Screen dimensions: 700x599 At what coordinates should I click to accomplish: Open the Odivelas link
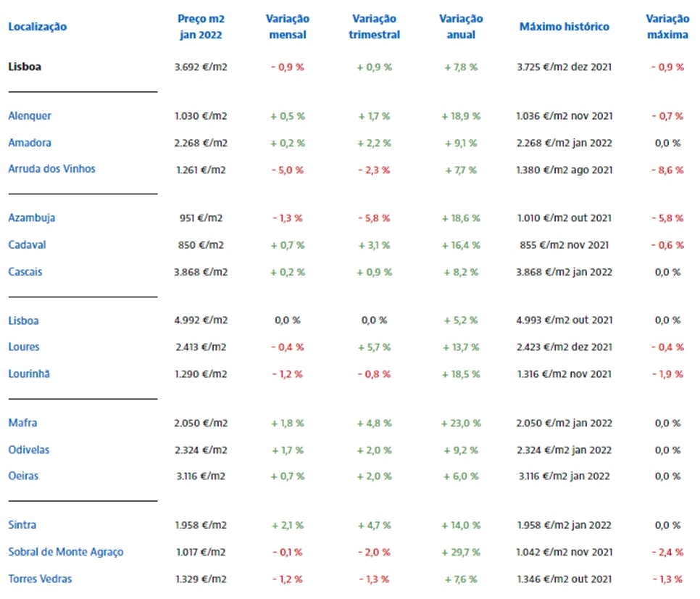point(29,450)
